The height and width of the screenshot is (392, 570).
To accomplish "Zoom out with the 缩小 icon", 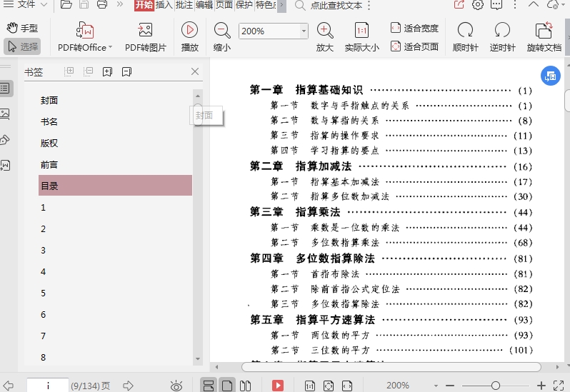I will tap(221, 36).
